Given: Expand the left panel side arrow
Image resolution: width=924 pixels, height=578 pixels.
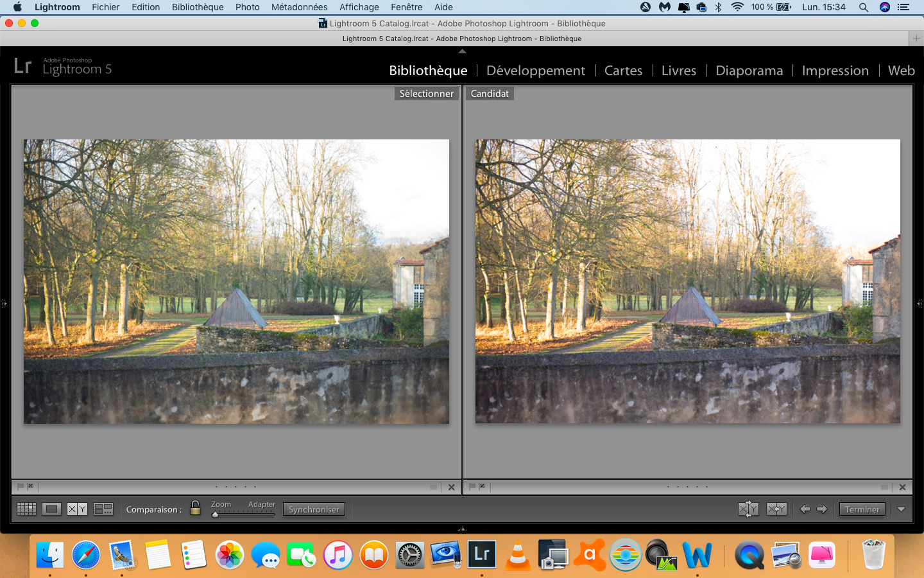Looking at the screenshot, I should [x=4, y=303].
